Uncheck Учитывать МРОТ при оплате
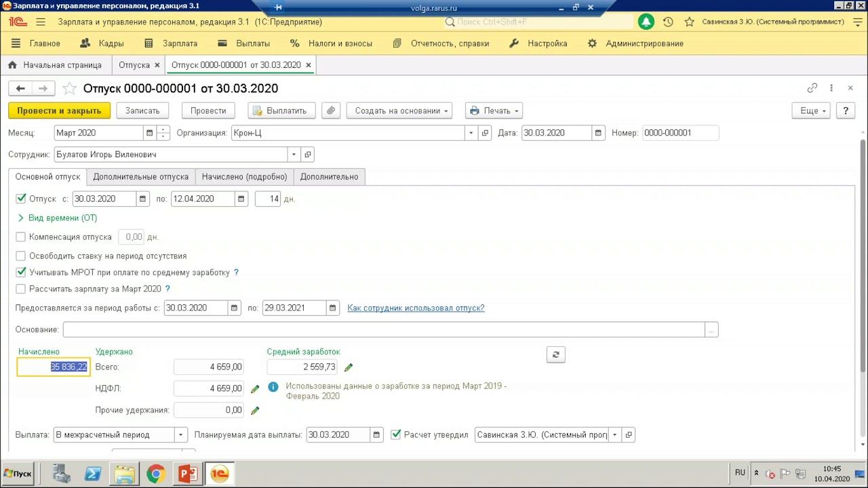 [x=20, y=272]
